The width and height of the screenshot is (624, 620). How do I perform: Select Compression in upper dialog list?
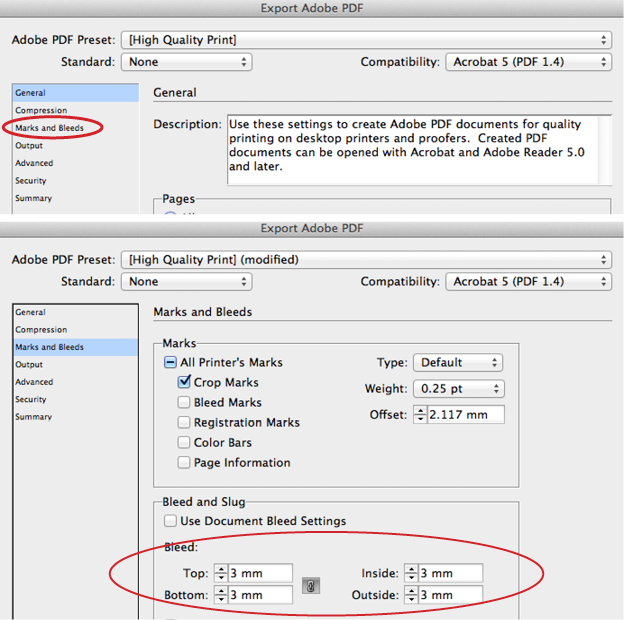pyautogui.click(x=76, y=110)
